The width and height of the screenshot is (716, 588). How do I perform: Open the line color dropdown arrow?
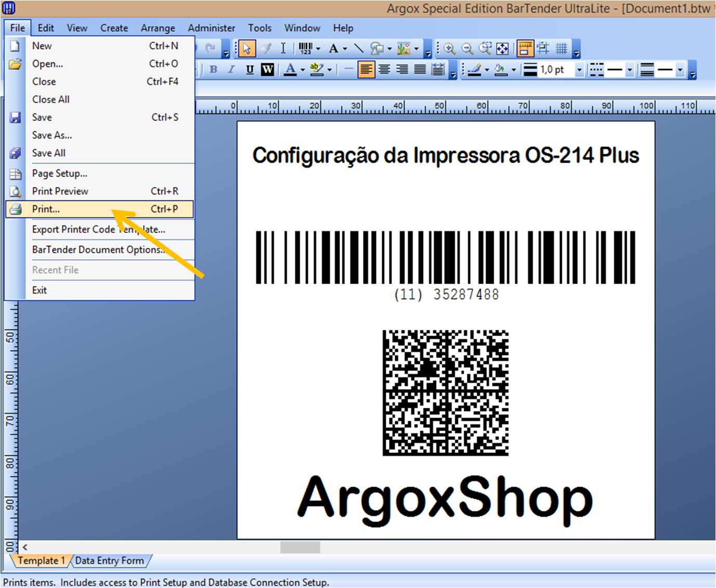[487, 70]
